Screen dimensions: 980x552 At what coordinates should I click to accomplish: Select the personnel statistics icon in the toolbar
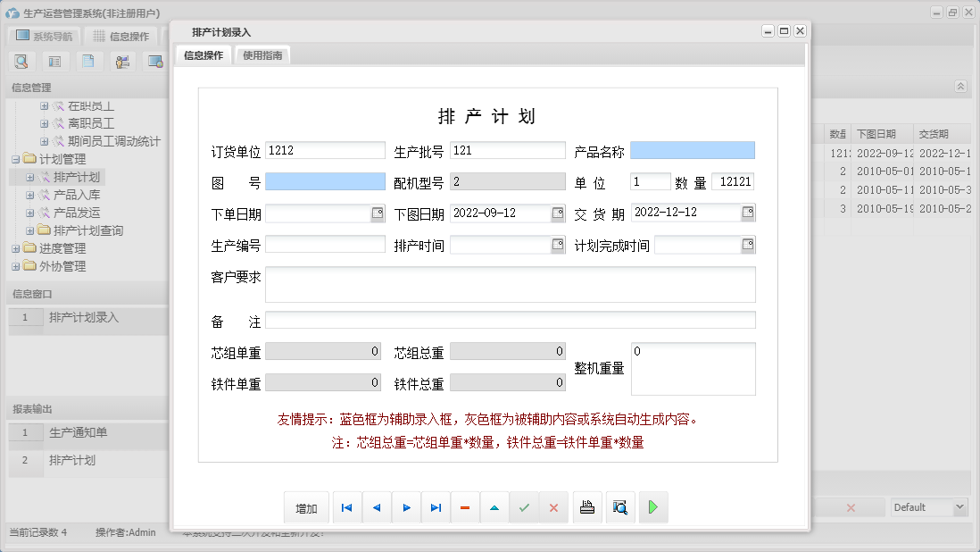122,62
